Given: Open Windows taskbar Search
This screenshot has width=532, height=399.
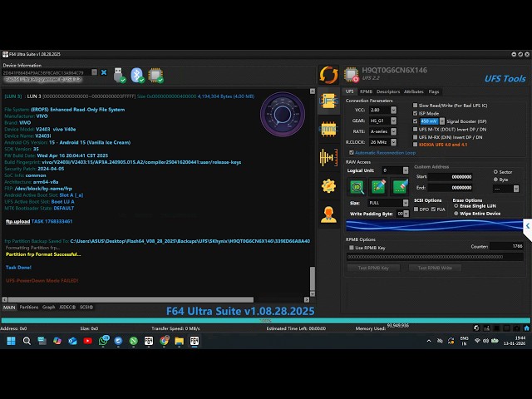Looking at the screenshot, I should pyautogui.click(x=27, y=341).
